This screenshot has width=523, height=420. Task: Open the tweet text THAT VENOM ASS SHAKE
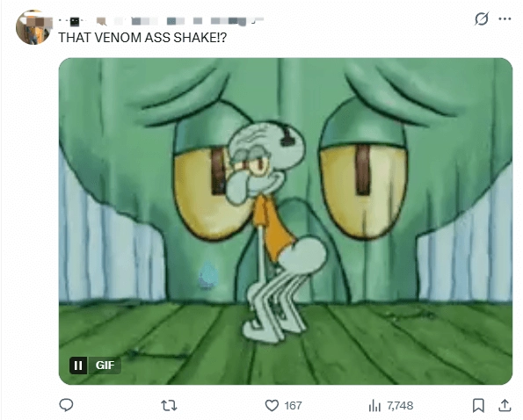pos(142,38)
